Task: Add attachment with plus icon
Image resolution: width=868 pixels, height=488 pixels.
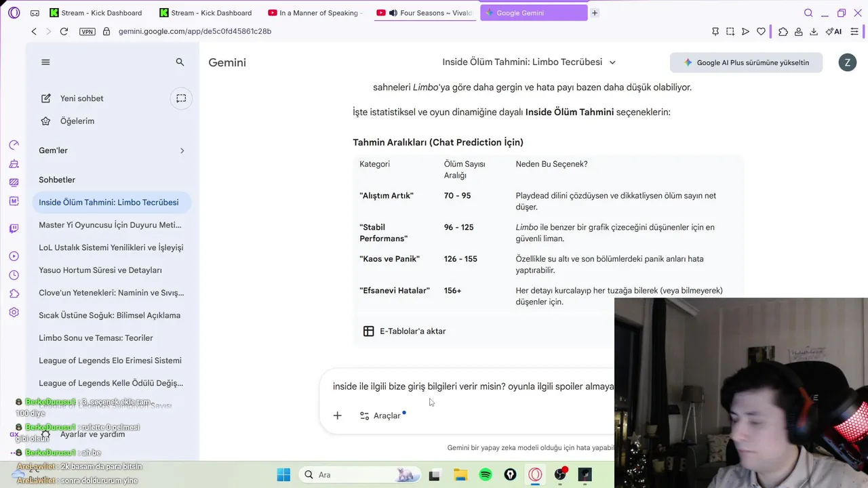Action: [337, 415]
